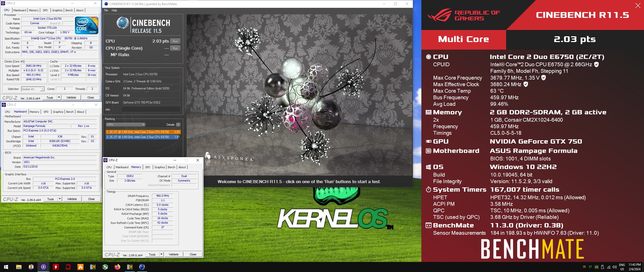Select the 3.60 GHz ranking entry scoring 1.97
Viewport: 644px width, 272px height.
point(143,137)
